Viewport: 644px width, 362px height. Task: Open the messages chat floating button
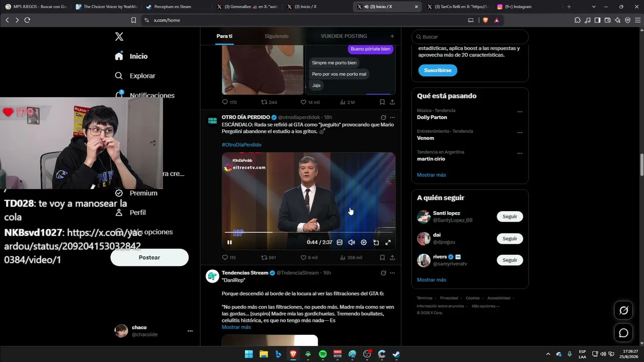click(x=623, y=333)
